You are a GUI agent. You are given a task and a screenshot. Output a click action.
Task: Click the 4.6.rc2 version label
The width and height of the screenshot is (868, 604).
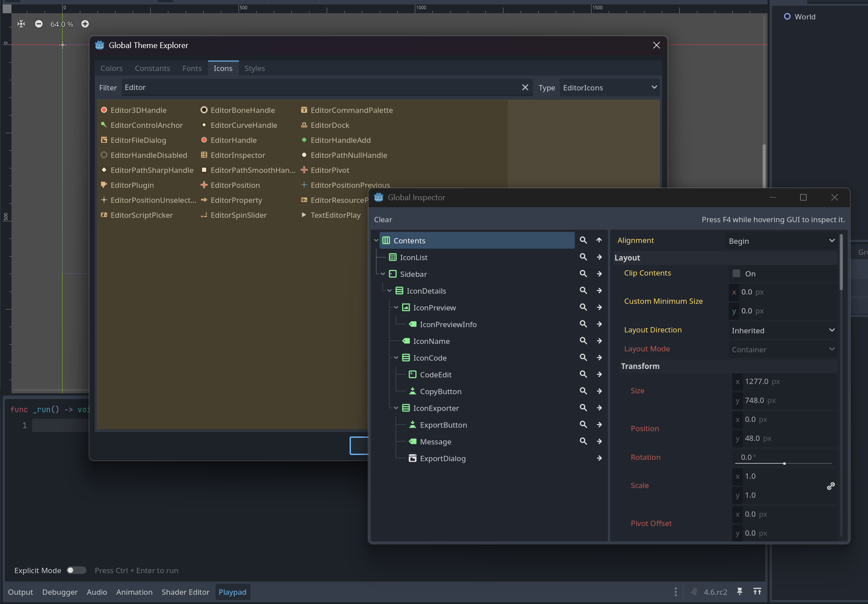[x=715, y=592]
